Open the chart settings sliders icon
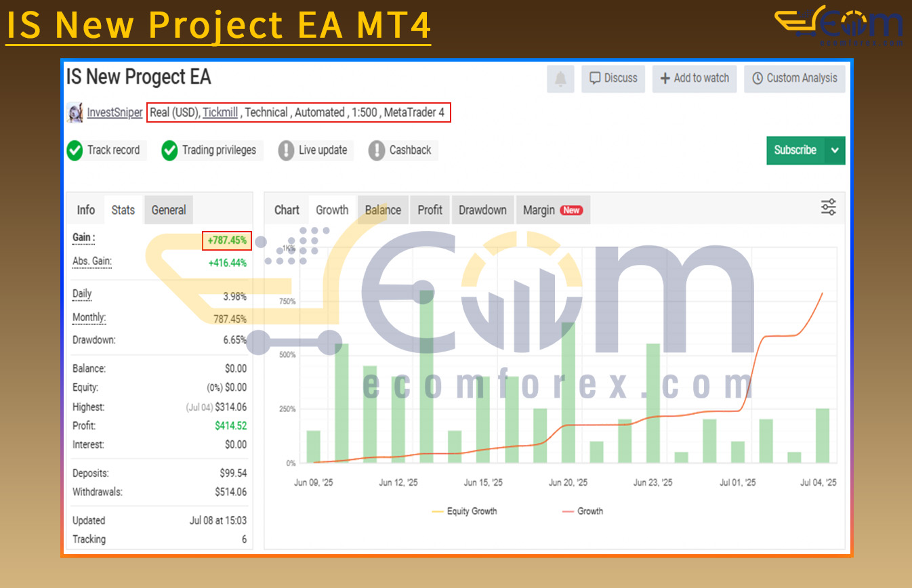The image size is (912, 588). tap(828, 207)
